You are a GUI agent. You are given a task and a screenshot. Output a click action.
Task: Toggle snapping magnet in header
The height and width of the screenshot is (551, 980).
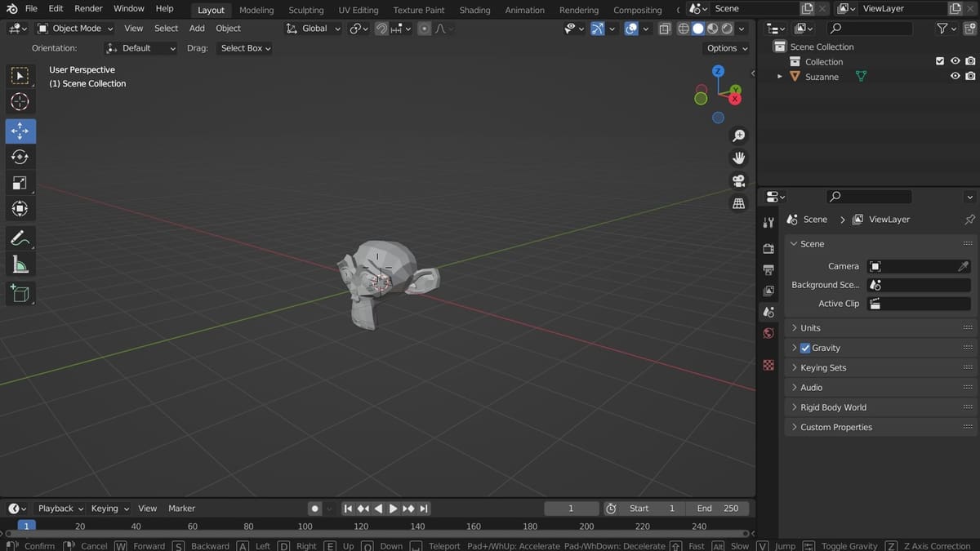[381, 29]
